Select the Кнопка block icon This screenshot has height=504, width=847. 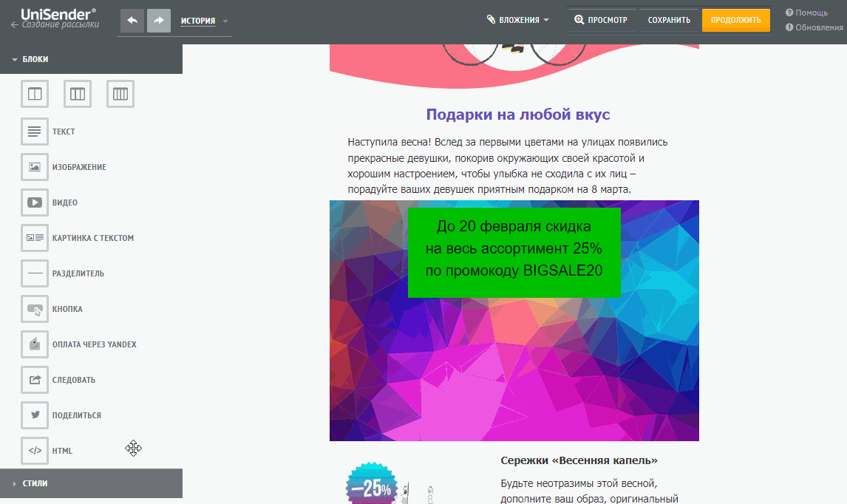coord(35,309)
